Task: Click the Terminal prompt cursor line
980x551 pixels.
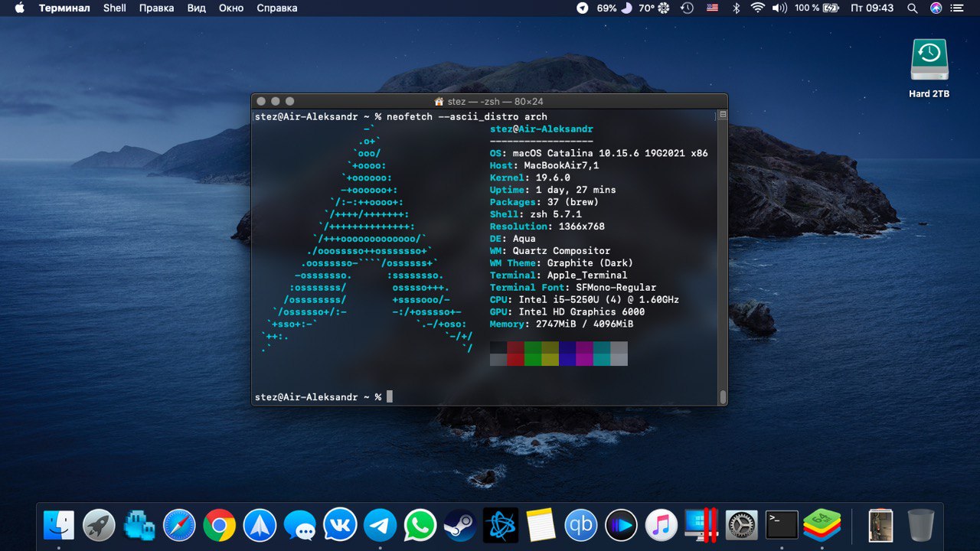Action: click(x=323, y=397)
